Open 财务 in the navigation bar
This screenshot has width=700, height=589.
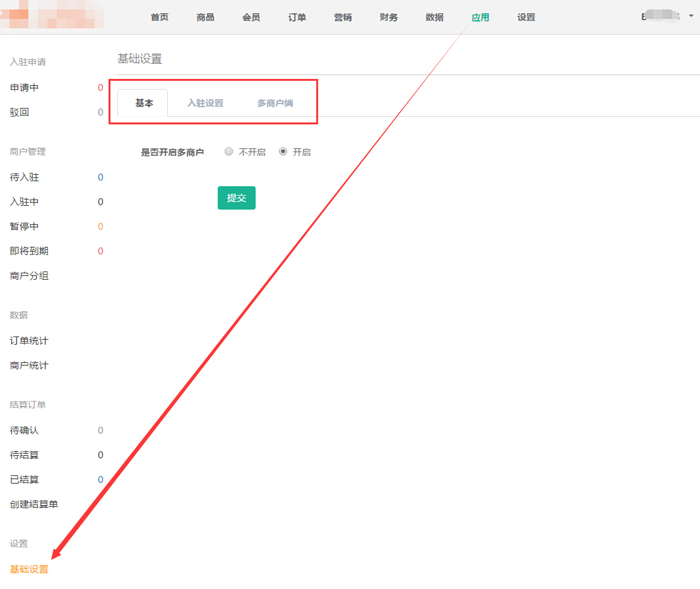[x=389, y=17]
